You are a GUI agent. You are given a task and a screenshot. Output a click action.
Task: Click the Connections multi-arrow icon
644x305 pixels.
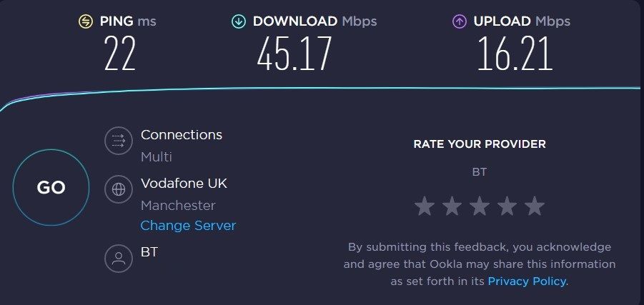click(x=119, y=141)
